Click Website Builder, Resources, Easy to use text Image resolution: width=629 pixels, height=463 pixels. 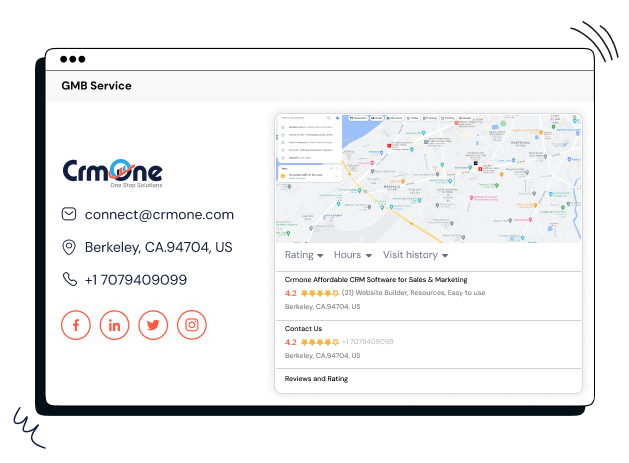click(420, 293)
